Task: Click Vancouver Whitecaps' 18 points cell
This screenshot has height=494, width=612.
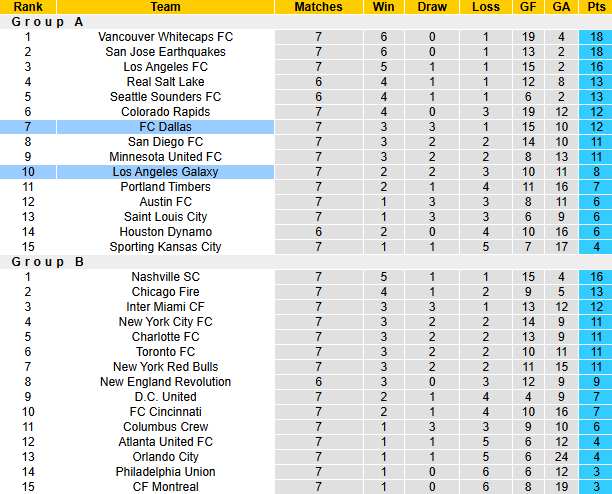Action: [x=597, y=37]
